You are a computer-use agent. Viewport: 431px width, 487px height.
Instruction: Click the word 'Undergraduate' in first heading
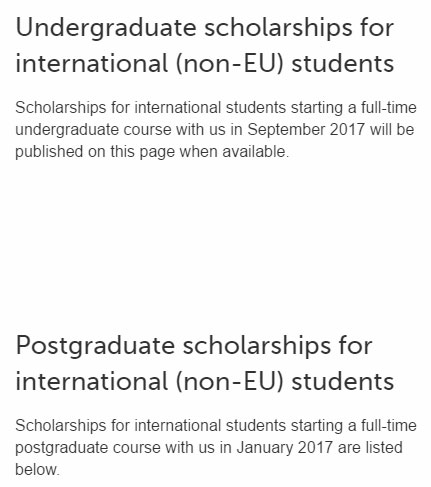pos(106,28)
